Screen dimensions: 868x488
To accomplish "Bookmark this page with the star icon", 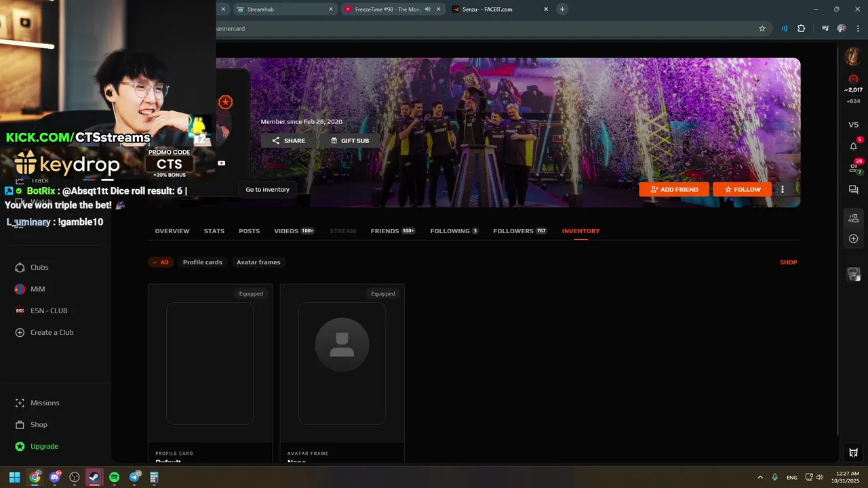I will (x=762, y=28).
